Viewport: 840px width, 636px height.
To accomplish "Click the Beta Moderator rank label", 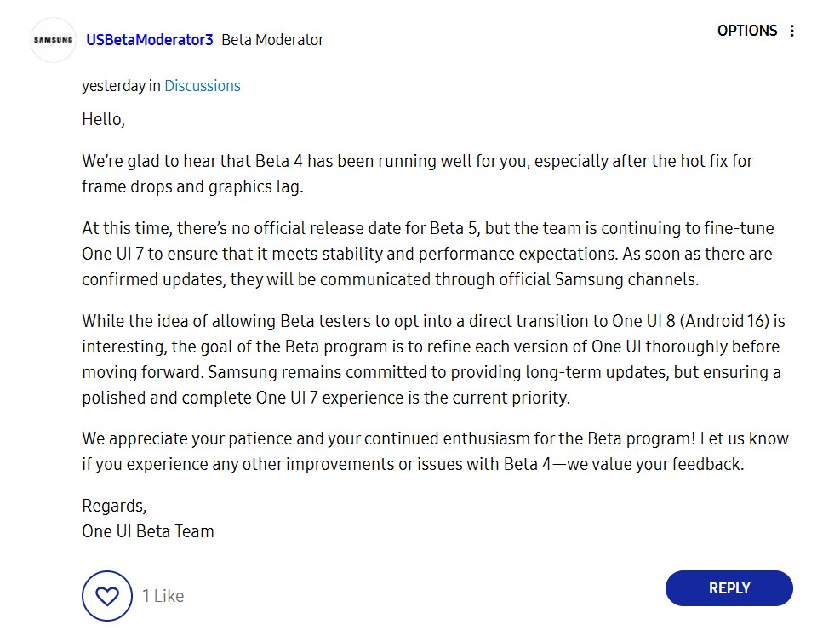I will click(272, 40).
